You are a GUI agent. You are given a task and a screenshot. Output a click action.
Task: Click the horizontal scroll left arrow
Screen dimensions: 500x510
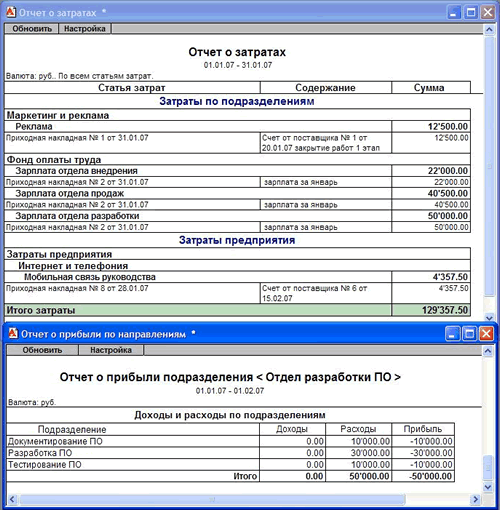tap(12, 499)
